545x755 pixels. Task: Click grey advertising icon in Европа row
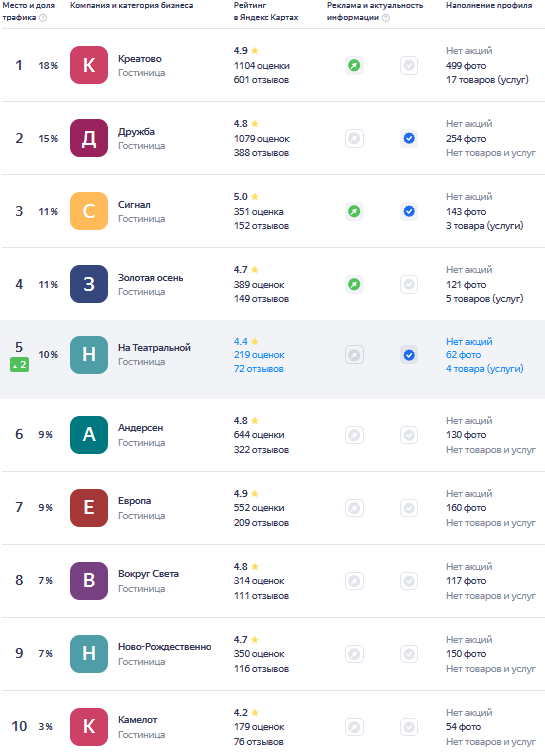(354, 508)
